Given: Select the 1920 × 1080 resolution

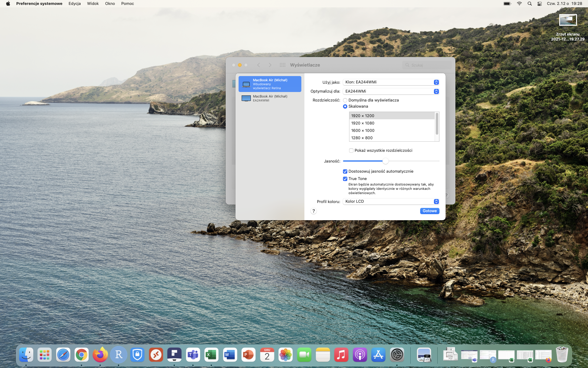Looking at the screenshot, I should [363, 123].
